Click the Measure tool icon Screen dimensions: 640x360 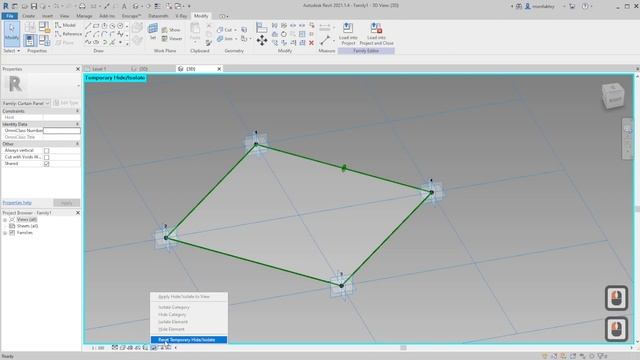point(325,40)
